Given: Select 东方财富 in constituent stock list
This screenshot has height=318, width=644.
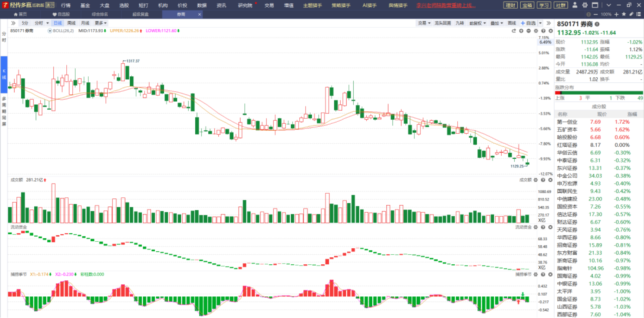Looking at the screenshot, I should (x=567, y=253).
